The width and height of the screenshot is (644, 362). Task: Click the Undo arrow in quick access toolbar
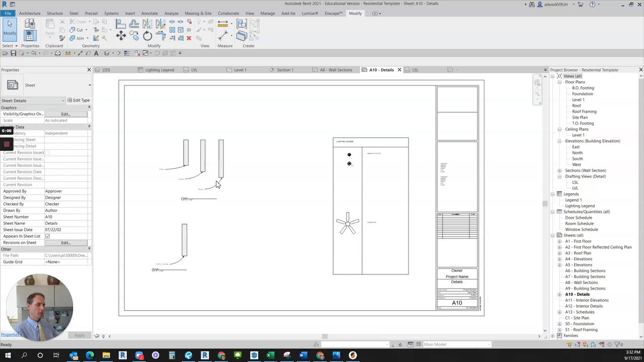point(34,53)
